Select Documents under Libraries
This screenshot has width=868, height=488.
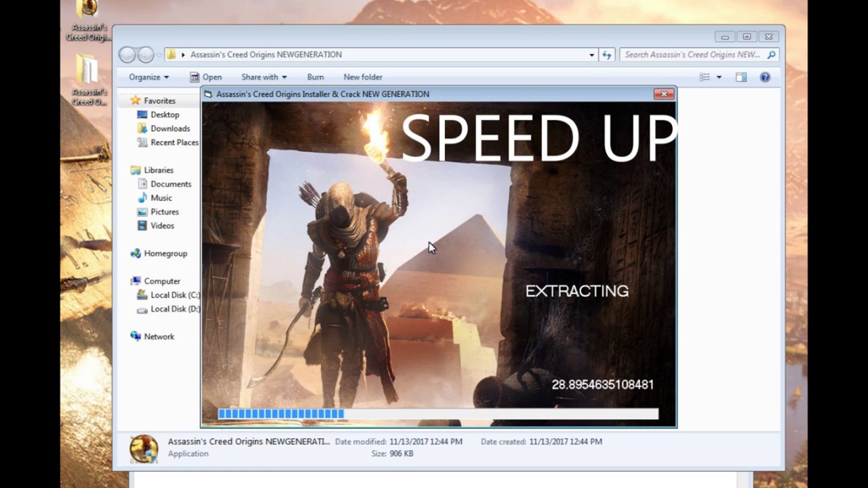(x=171, y=184)
